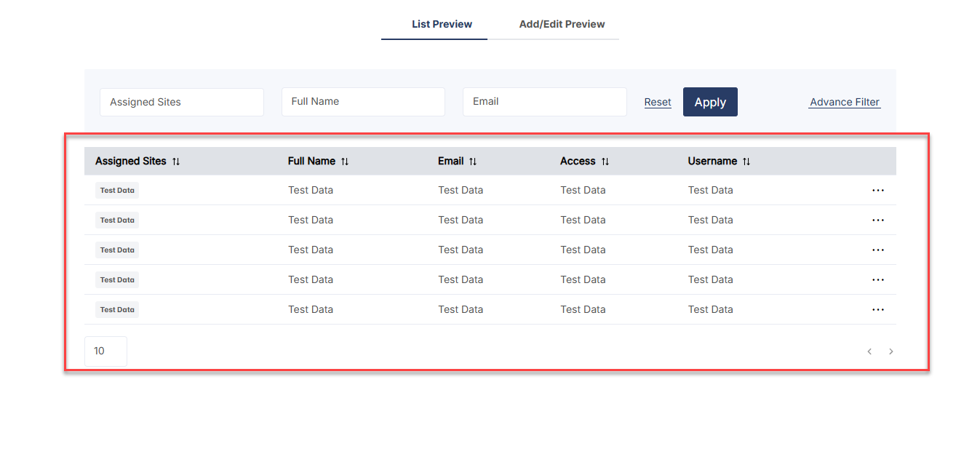Toggle sorting on Access column
This screenshot has width=980, height=457.
click(605, 162)
